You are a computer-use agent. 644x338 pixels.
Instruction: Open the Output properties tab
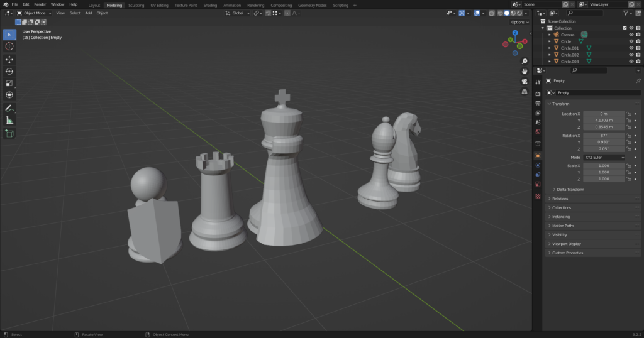click(538, 104)
